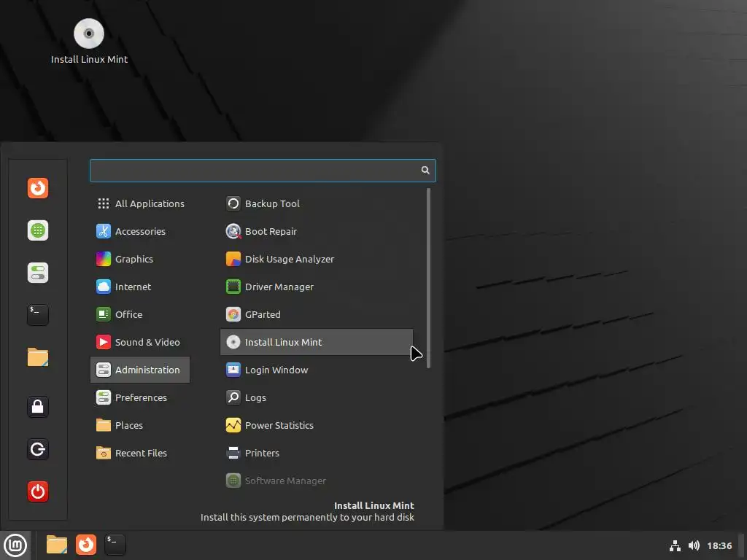Open Software Manager in the applications list

click(317, 481)
